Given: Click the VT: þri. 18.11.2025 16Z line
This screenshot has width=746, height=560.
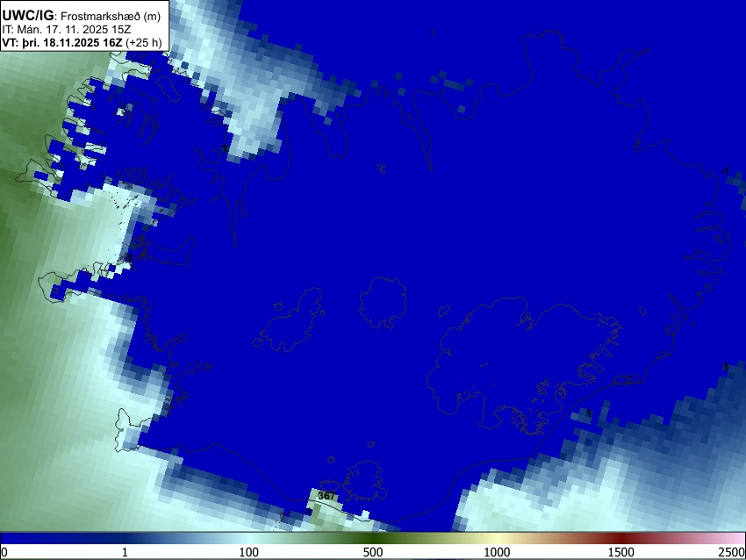Looking at the screenshot, I should pyautogui.click(x=61, y=42).
